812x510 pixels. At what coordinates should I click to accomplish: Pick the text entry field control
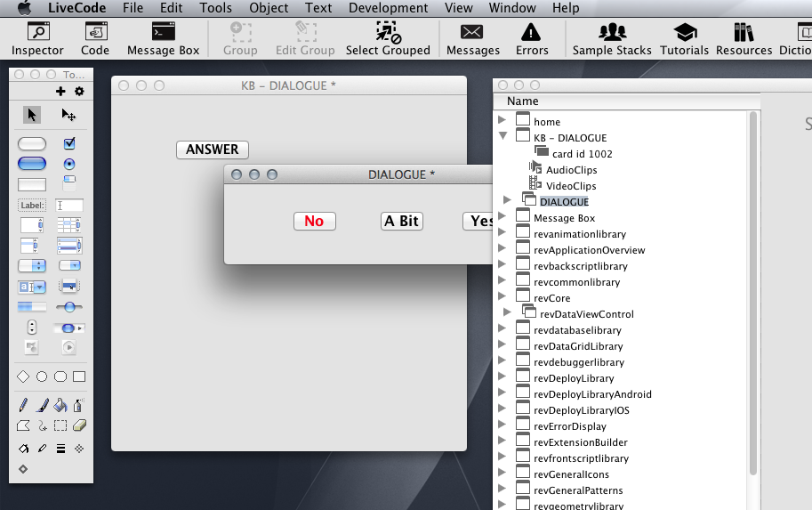click(x=69, y=206)
